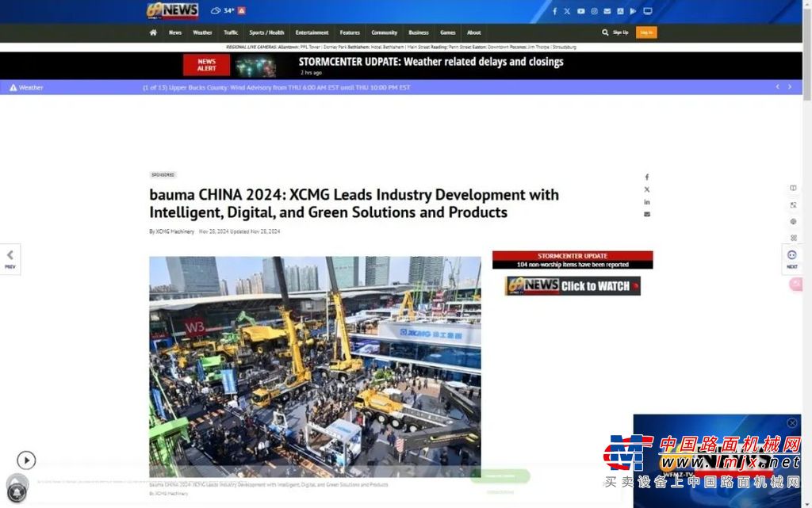
Task: Click the screenshot capture icon in right sidebar
Action: point(793,204)
